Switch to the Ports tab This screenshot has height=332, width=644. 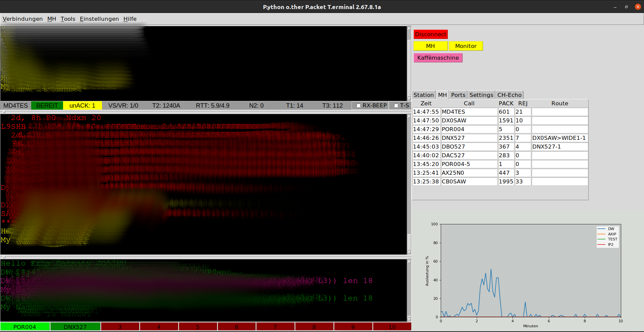point(458,95)
